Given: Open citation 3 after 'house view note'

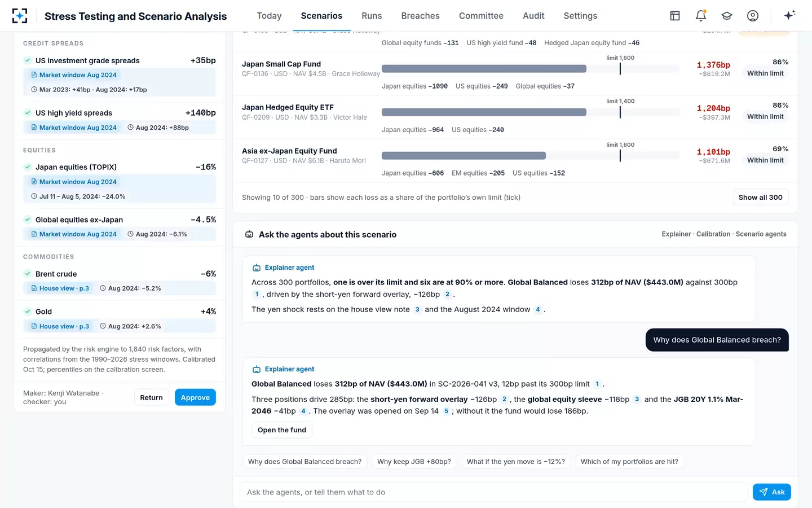Looking at the screenshot, I should coord(417,309).
